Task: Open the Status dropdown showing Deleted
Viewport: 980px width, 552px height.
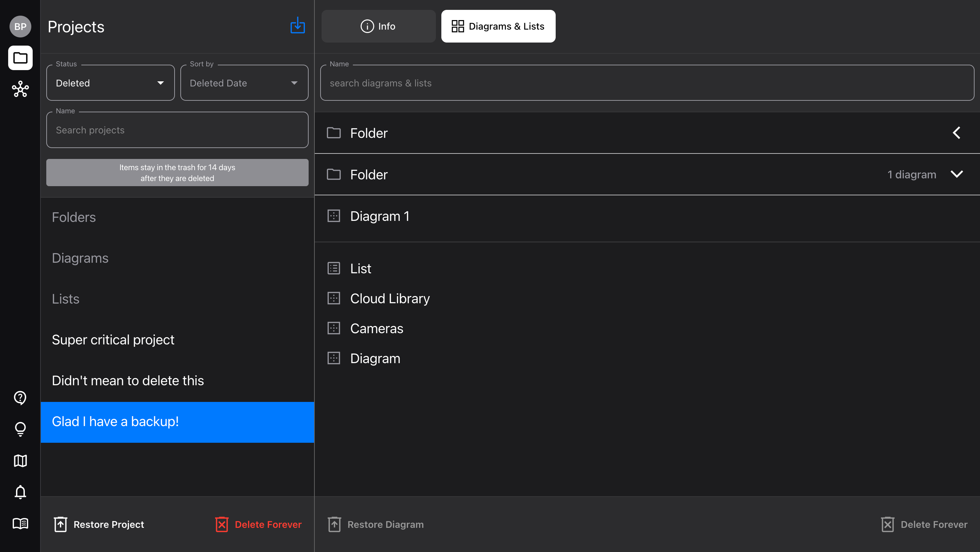Action: coord(110,83)
